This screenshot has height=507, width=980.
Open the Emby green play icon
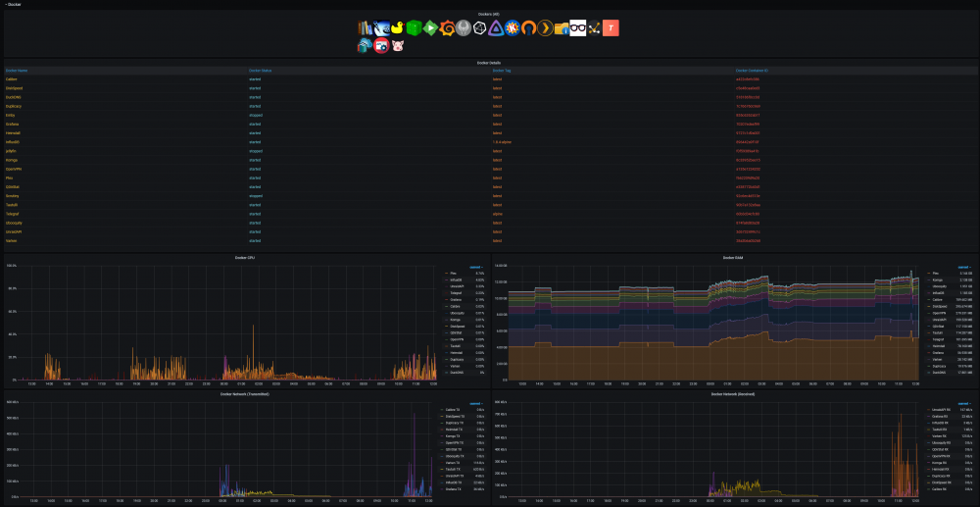click(x=430, y=27)
